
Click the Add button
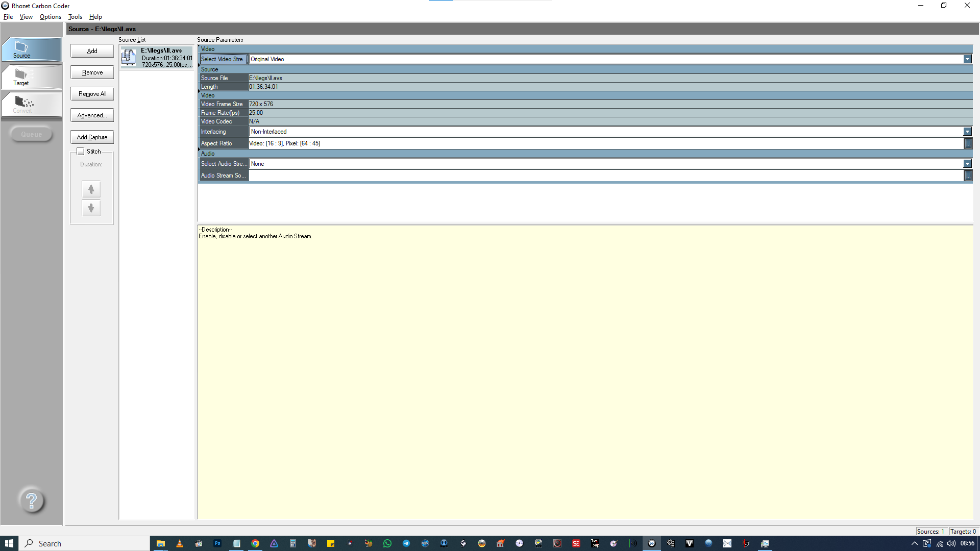[92, 51]
